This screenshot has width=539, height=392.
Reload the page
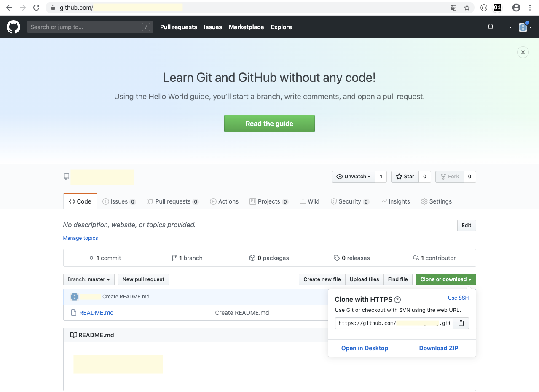click(x=36, y=8)
